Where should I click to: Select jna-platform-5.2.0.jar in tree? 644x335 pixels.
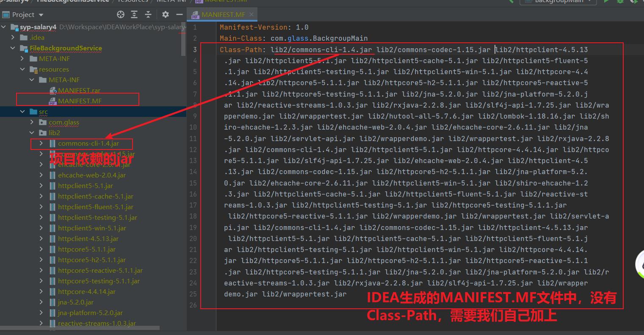91,313
